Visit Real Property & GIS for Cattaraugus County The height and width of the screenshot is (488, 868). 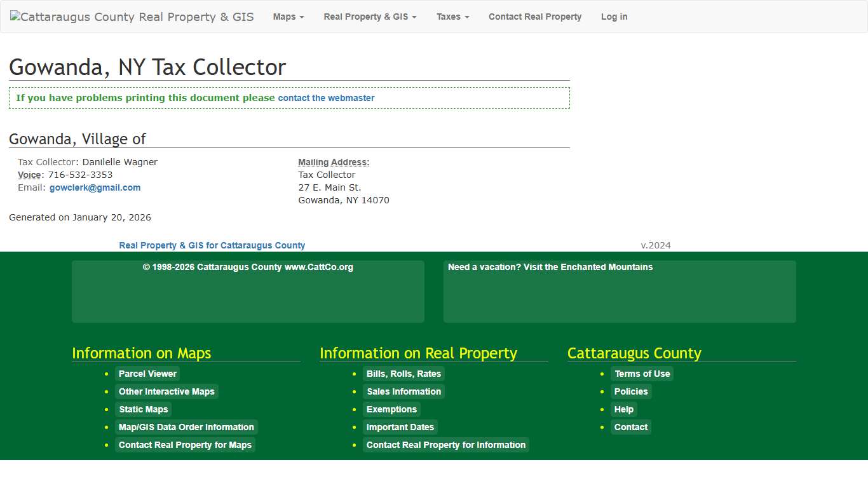point(212,245)
